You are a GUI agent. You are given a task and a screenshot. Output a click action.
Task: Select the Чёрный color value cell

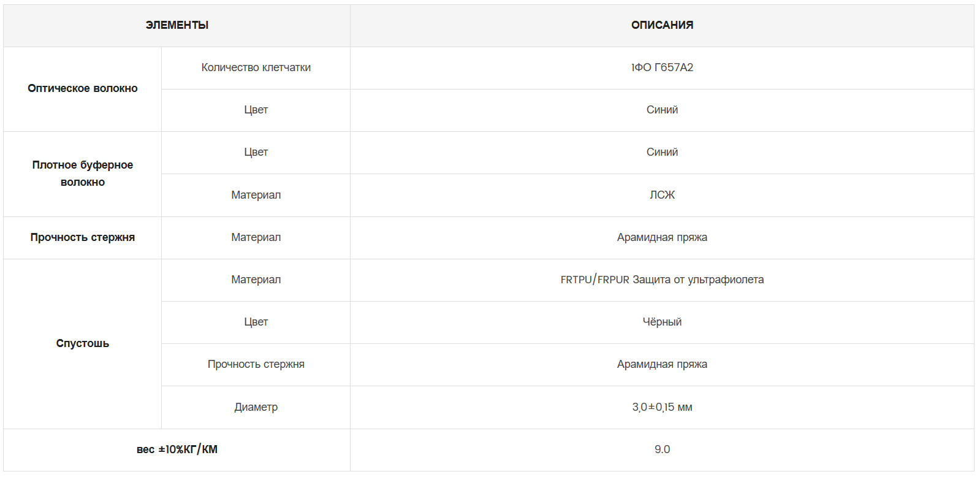tap(662, 322)
